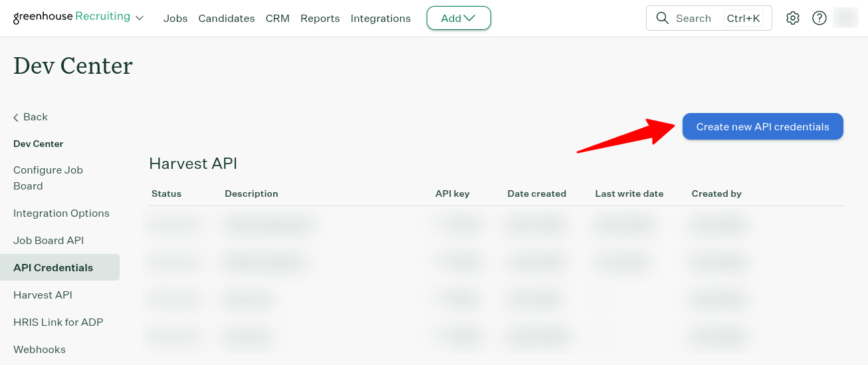Click the API key column header
Image resolution: width=868 pixels, height=365 pixels.
point(453,193)
